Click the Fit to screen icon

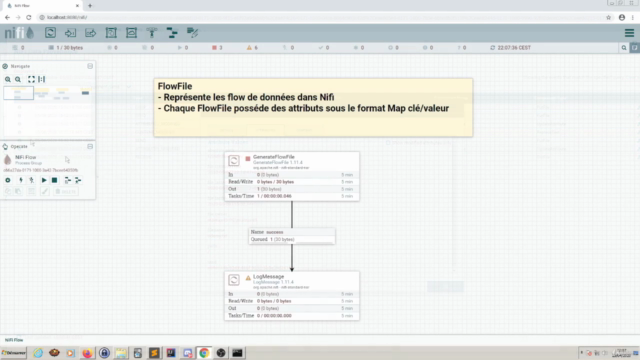tap(31, 79)
